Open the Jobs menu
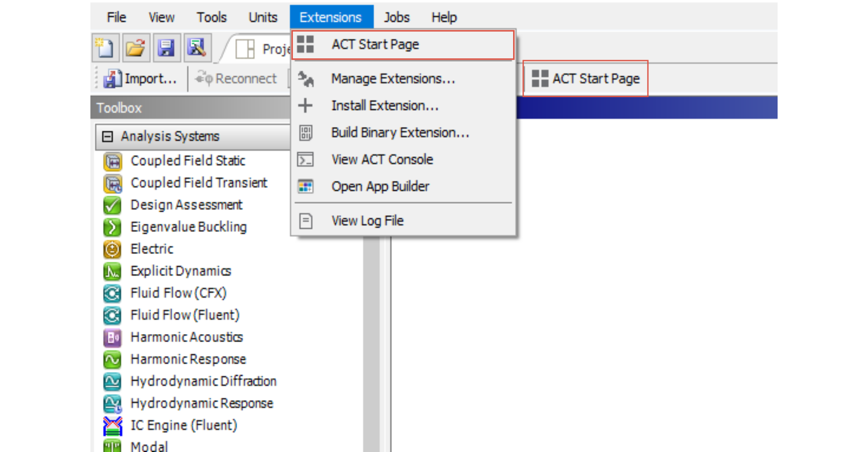The height and width of the screenshot is (452, 868). coord(396,17)
